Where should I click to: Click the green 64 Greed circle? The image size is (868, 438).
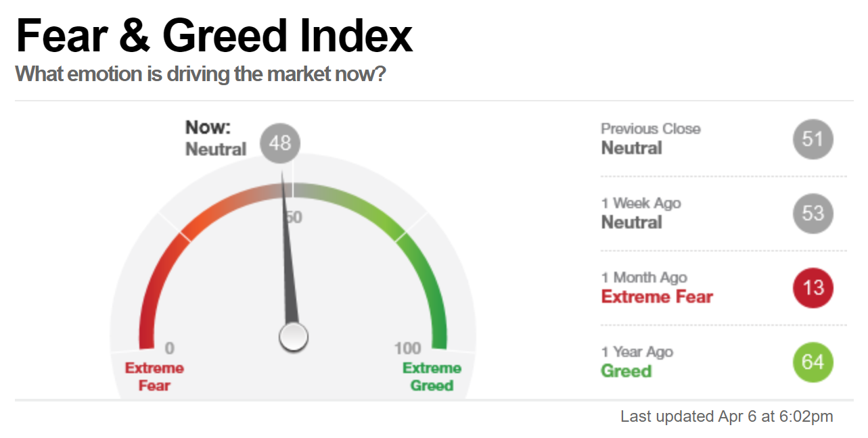(813, 362)
